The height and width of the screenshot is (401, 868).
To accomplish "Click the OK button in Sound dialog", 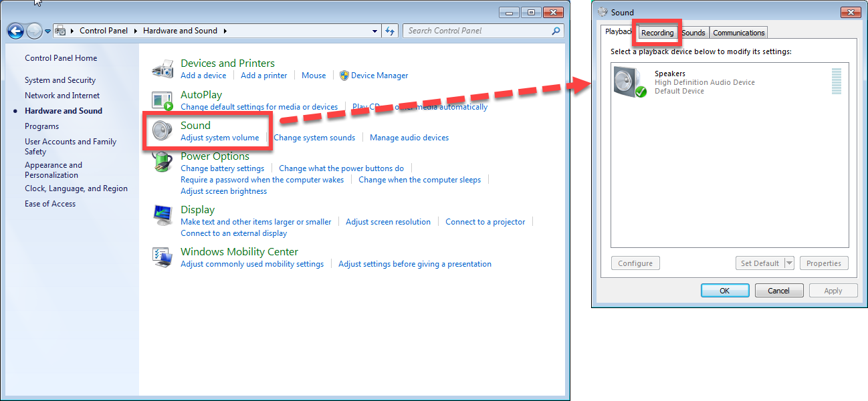I will pyautogui.click(x=724, y=291).
